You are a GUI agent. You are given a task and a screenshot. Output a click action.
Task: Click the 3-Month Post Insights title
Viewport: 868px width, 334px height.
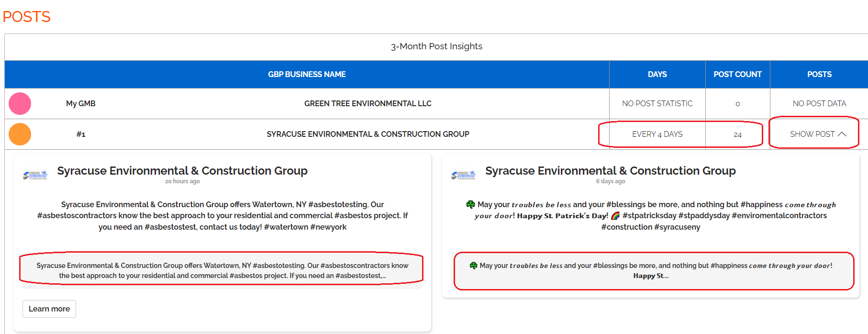[436, 46]
